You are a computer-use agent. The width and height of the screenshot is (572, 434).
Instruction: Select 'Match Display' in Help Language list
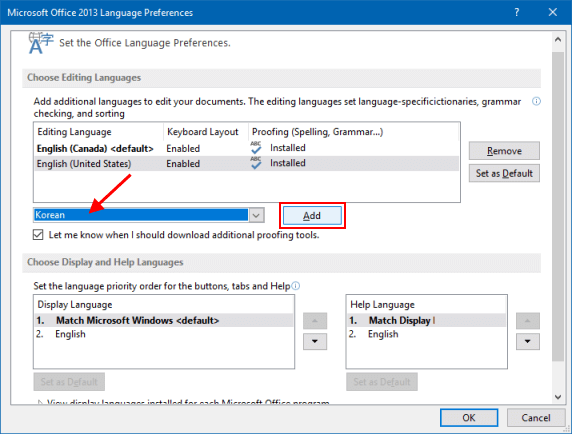(426, 320)
